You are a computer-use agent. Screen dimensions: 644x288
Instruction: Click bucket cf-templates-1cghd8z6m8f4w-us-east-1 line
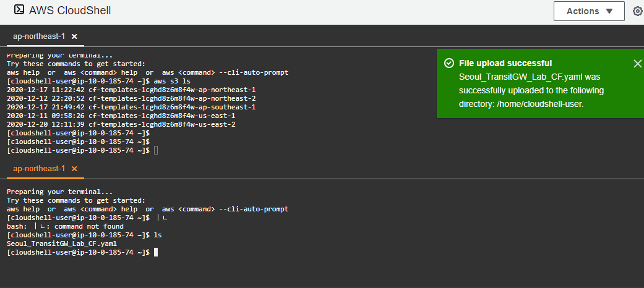[121, 116]
